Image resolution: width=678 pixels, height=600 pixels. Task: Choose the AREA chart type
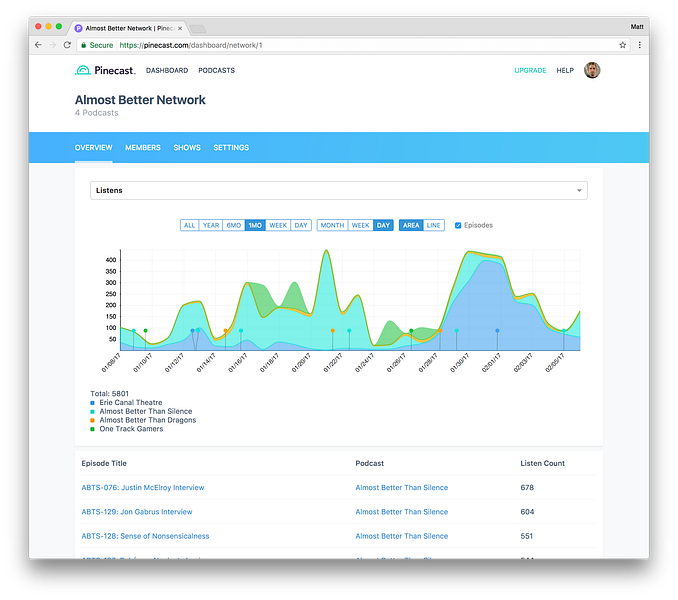point(411,225)
